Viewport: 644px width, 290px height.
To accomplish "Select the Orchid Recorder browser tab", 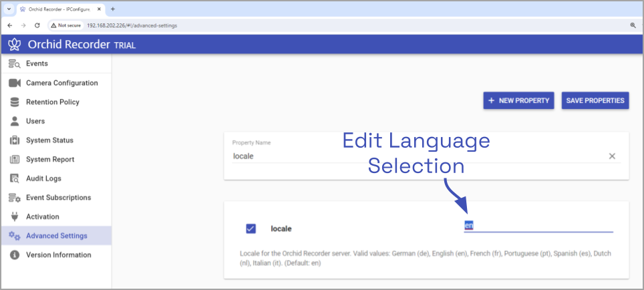I will point(60,9).
